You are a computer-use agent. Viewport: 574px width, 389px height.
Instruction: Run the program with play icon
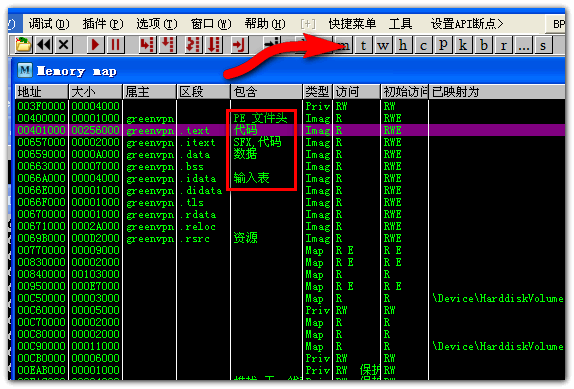(96, 45)
